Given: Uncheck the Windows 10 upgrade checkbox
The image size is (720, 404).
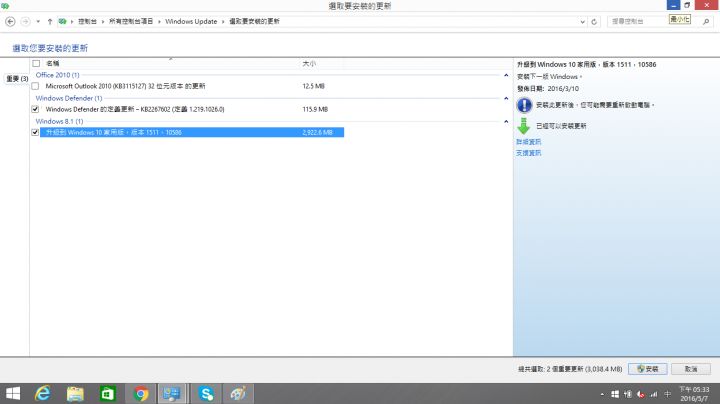Looking at the screenshot, I should point(35,132).
